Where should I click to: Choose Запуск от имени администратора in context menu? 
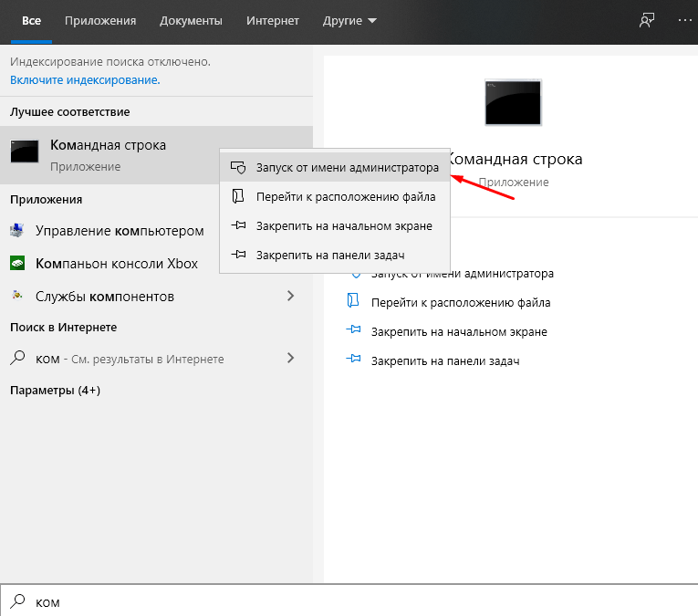pyautogui.click(x=335, y=167)
